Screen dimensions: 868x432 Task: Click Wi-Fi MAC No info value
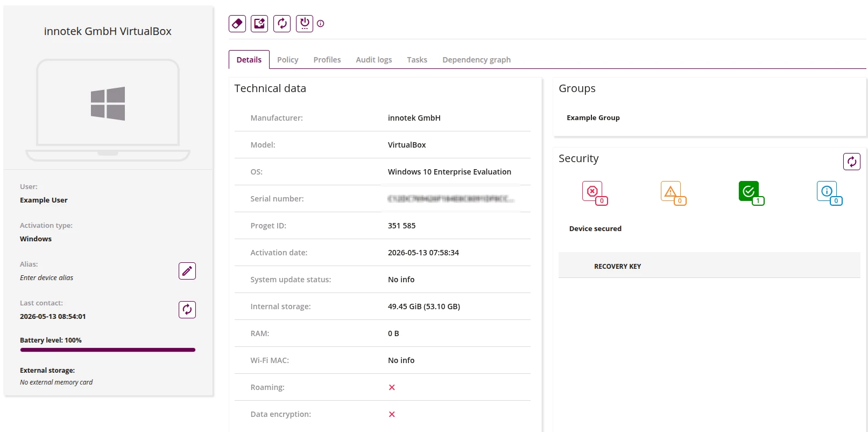tap(401, 360)
